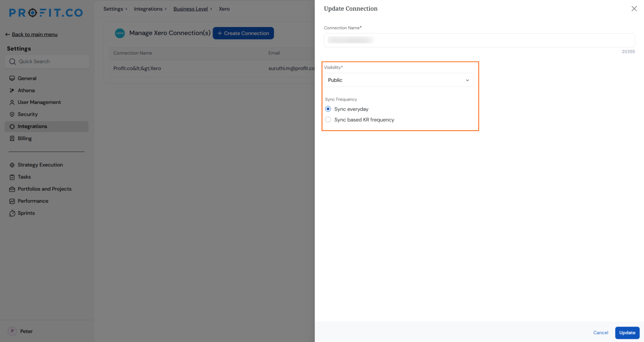Click the Quick Search magnifier icon
This screenshot has height=342, width=644.
click(x=12, y=61)
